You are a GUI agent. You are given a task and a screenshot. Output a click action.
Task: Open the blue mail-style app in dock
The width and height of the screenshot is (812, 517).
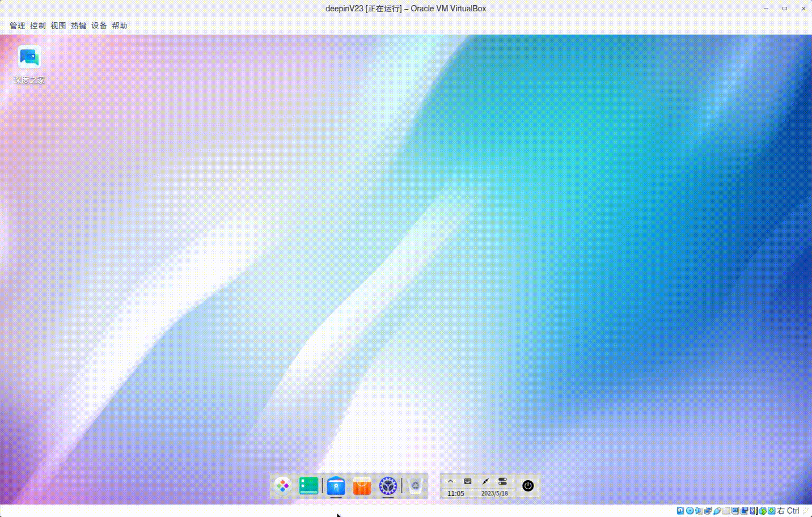coord(335,486)
